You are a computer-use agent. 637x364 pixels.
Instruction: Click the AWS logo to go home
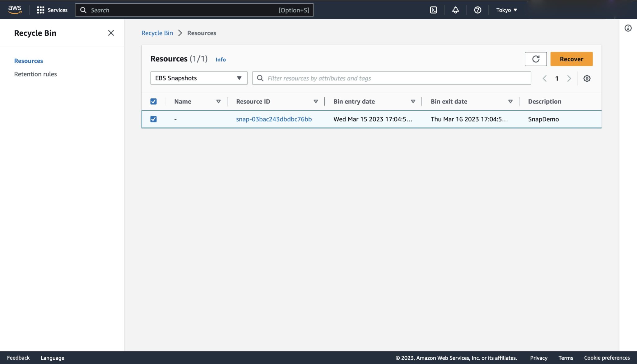tap(14, 10)
